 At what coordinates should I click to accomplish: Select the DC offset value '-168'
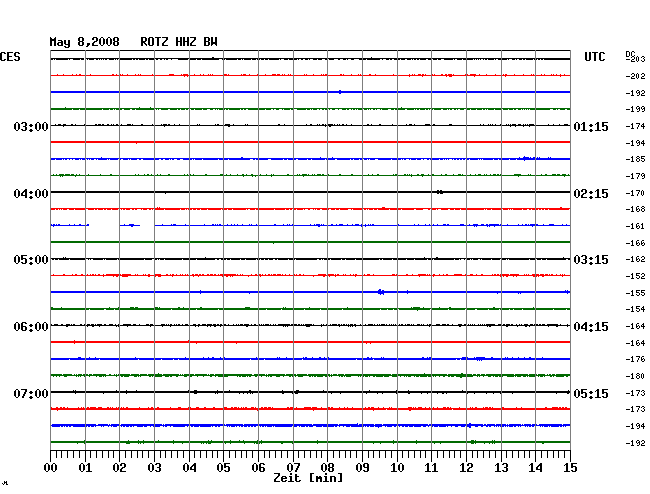[x=635, y=209]
